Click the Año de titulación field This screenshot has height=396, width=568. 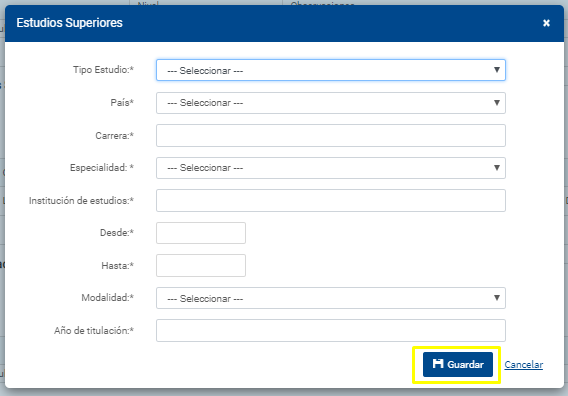tap(331, 330)
